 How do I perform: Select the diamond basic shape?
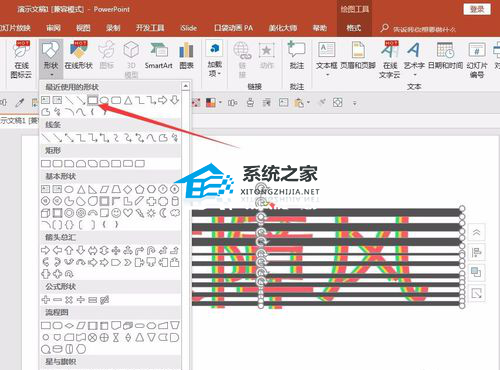pos(128,189)
